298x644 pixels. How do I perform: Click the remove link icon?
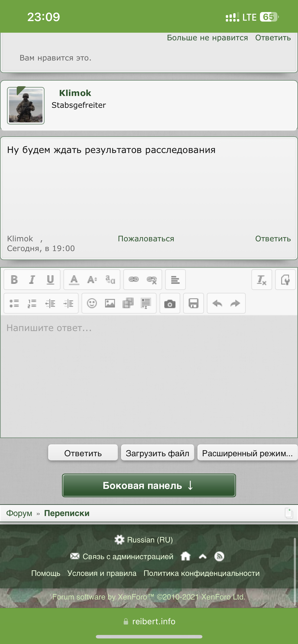(x=152, y=280)
